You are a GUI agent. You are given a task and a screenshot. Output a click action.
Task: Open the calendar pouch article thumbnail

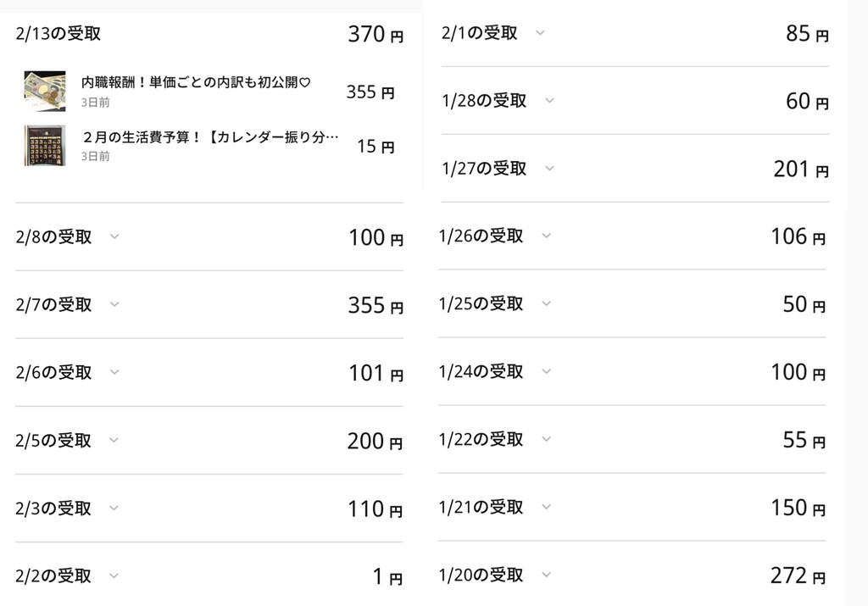(45, 146)
